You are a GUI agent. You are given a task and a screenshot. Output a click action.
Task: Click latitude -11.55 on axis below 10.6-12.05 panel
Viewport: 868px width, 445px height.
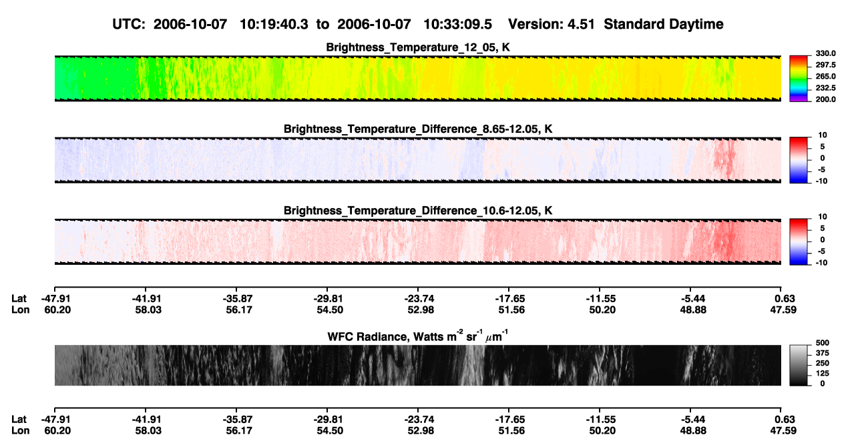(600, 298)
